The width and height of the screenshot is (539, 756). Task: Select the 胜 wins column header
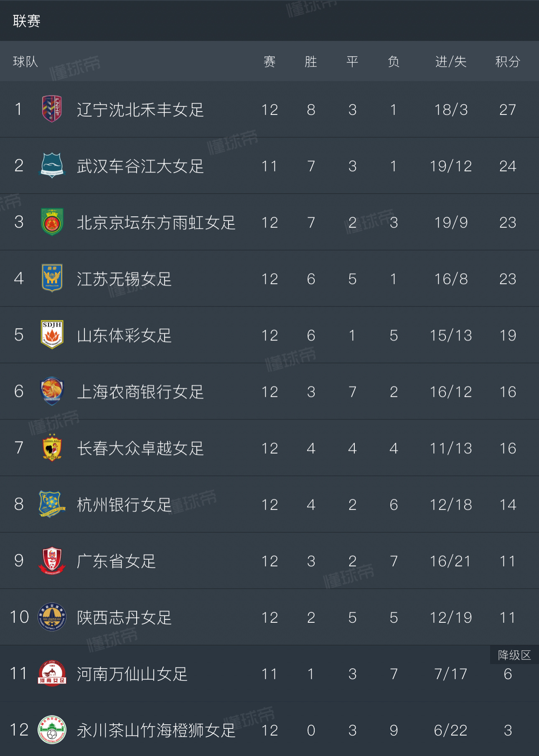tap(311, 61)
